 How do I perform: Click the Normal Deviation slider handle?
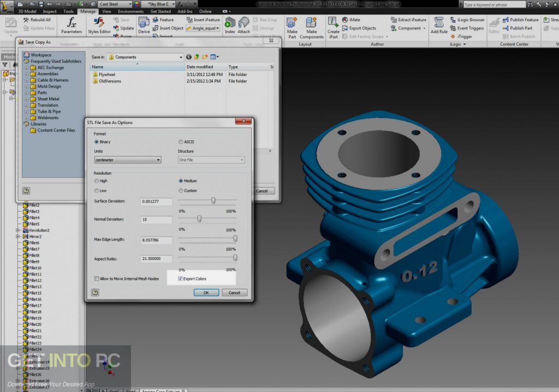click(199, 218)
